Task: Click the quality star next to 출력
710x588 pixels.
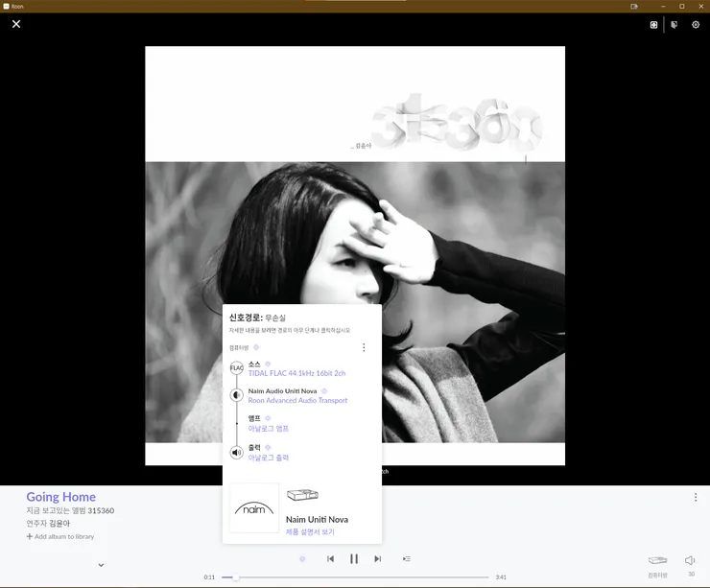Action: click(268, 448)
